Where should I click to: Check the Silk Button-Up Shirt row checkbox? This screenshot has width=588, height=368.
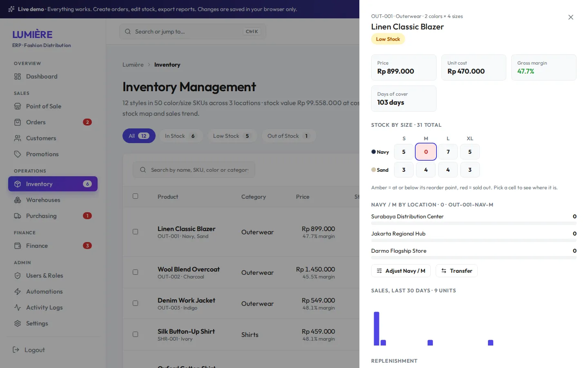tap(136, 334)
